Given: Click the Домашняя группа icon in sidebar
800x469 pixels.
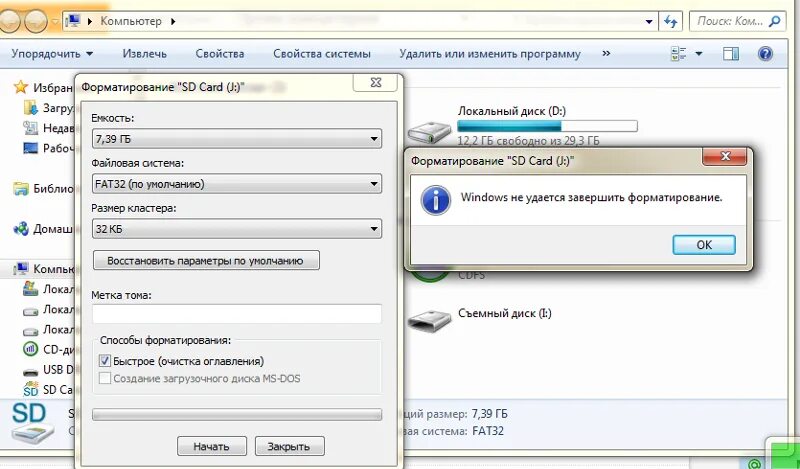Looking at the screenshot, I should tap(20, 229).
